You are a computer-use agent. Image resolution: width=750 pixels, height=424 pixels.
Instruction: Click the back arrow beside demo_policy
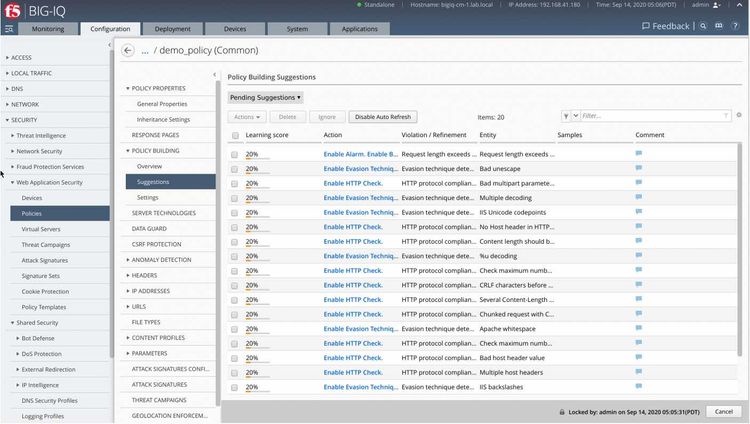click(x=128, y=50)
